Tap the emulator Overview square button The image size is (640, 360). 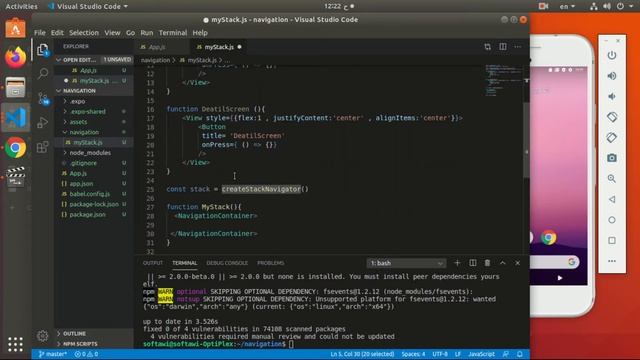click(x=611, y=240)
